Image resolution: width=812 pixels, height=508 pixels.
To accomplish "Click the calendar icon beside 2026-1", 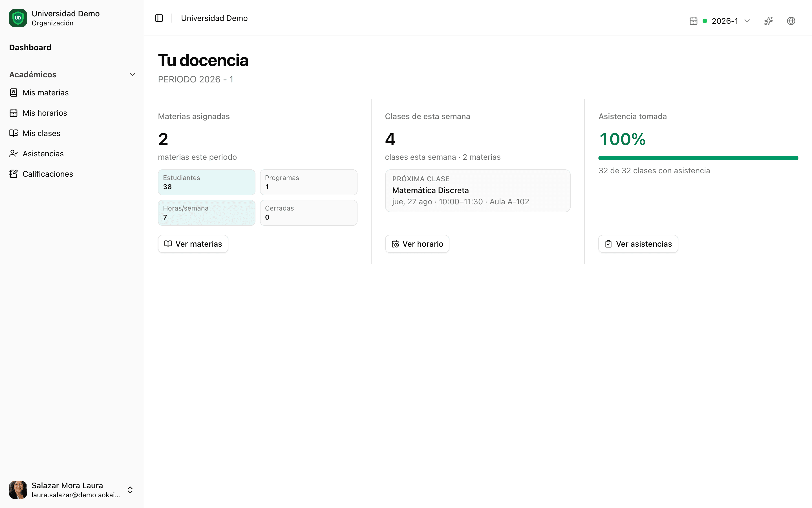I will (x=693, y=21).
